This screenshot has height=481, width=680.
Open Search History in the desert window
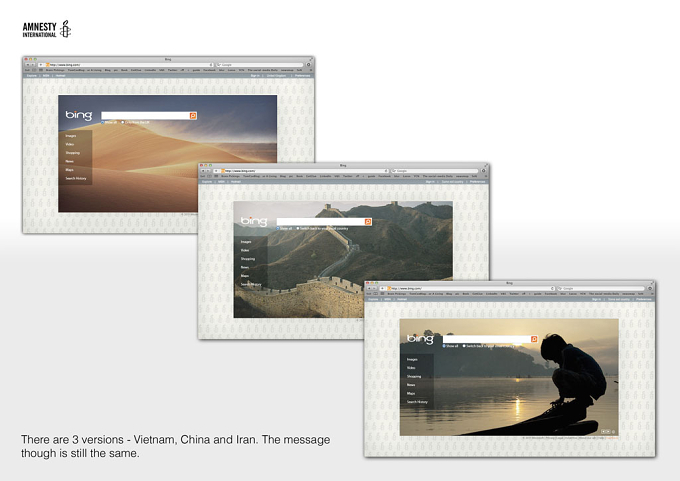pyautogui.click(x=76, y=178)
